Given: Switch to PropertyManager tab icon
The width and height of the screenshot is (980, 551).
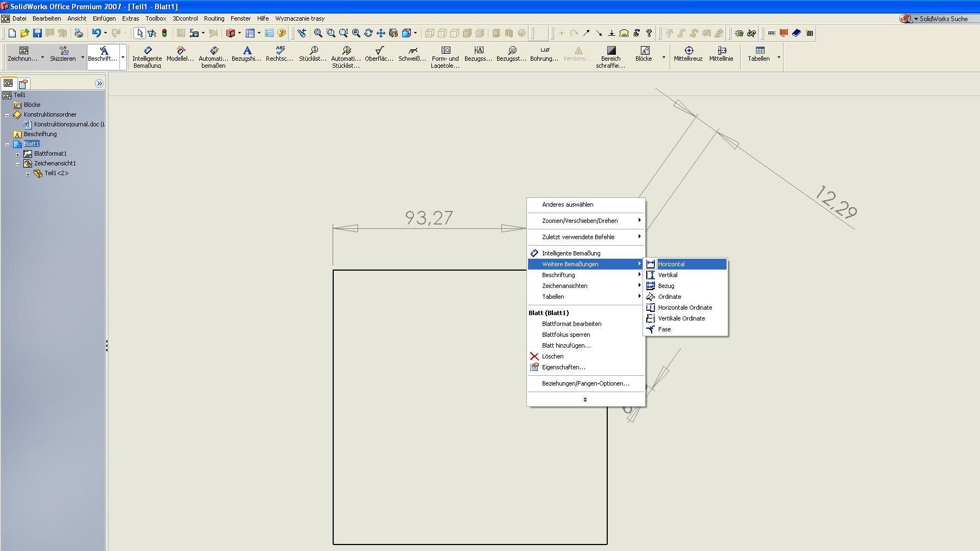Looking at the screenshot, I should coord(23,84).
